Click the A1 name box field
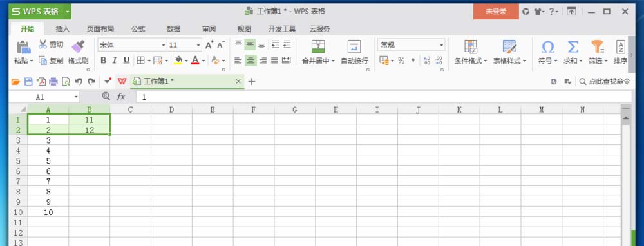The height and width of the screenshot is (246, 644). click(x=44, y=97)
